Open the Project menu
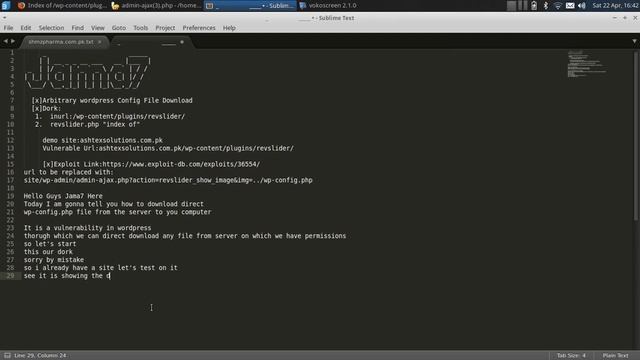640x360 pixels. pyautogui.click(x=165, y=28)
